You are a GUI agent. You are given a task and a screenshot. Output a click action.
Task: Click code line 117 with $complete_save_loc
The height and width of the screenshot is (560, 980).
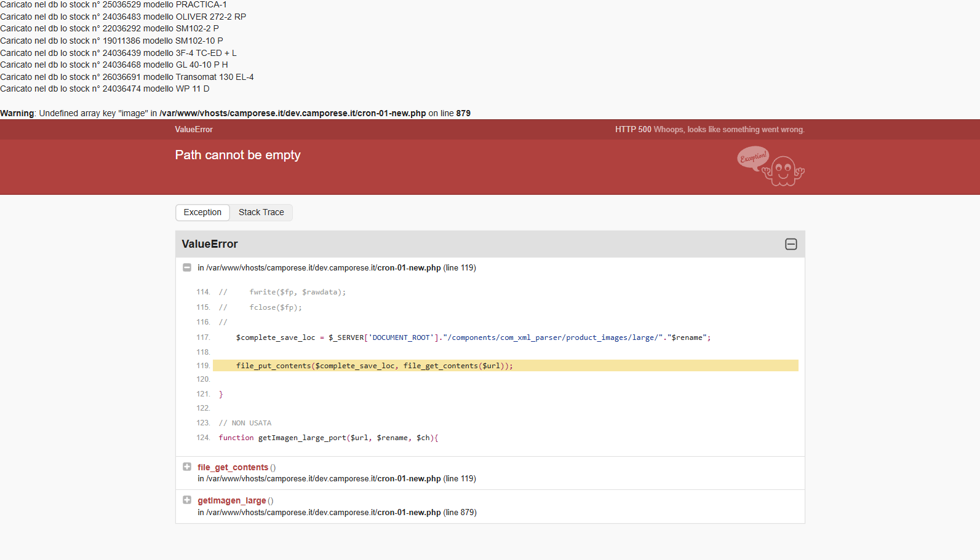(474, 337)
